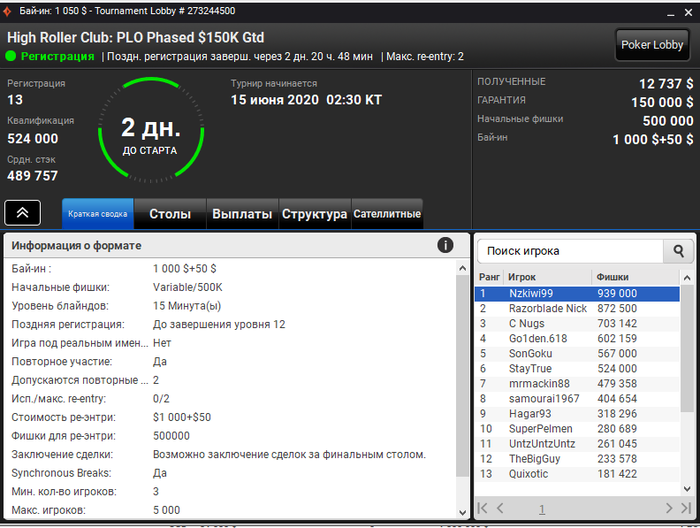This screenshot has height=528, width=700.
Task: Minimize the Tournament Lobby window
Action: [x=671, y=13]
